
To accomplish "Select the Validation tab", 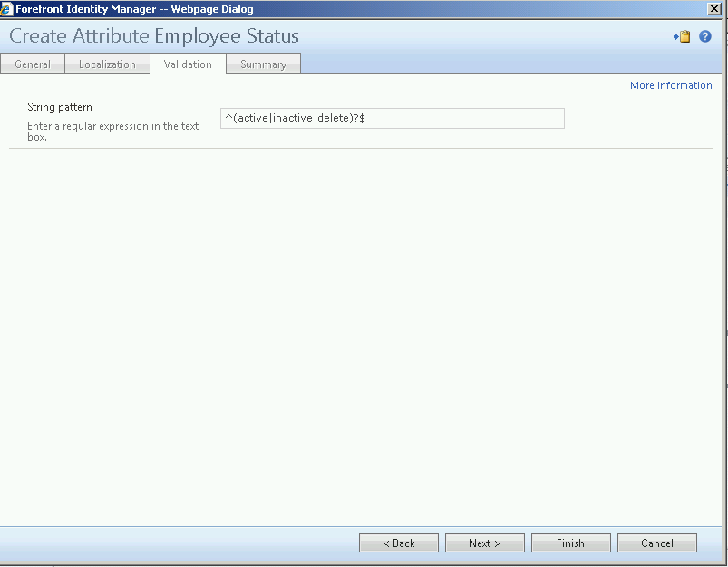I will point(188,64).
